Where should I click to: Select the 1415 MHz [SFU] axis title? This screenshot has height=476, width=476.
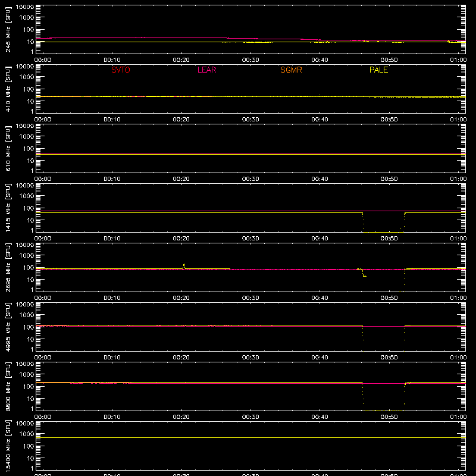[8, 208]
